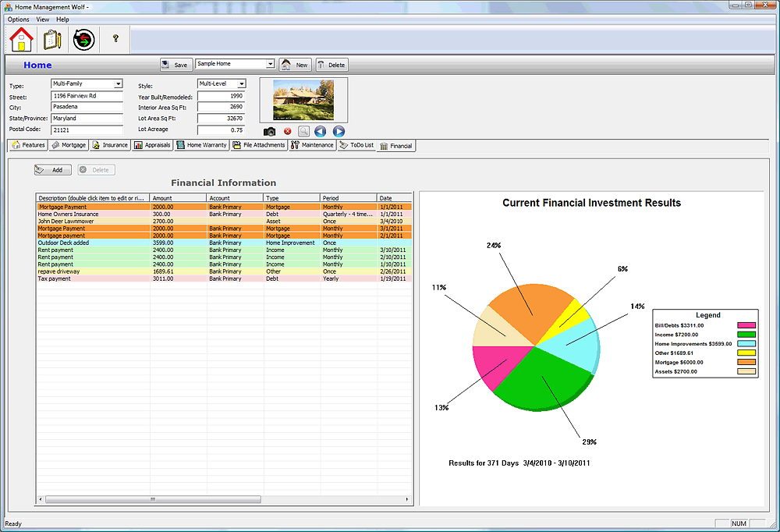
Task: Select the Outdoor Deck added row
Action: [x=94, y=243]
